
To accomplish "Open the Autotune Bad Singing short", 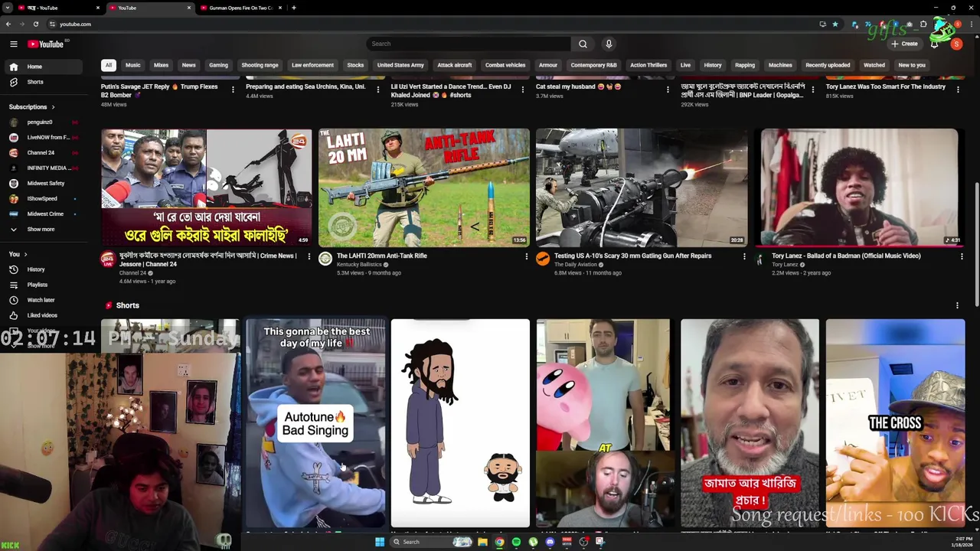I will point(315,422).
